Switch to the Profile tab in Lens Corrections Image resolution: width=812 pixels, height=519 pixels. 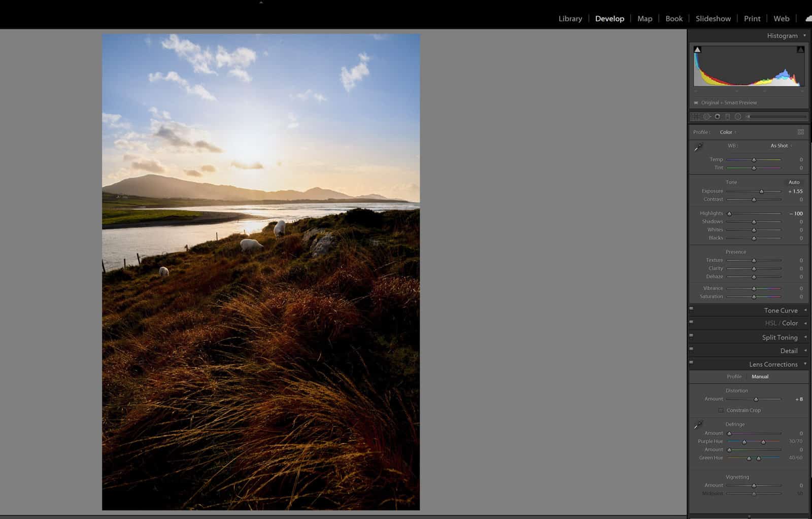734,376
